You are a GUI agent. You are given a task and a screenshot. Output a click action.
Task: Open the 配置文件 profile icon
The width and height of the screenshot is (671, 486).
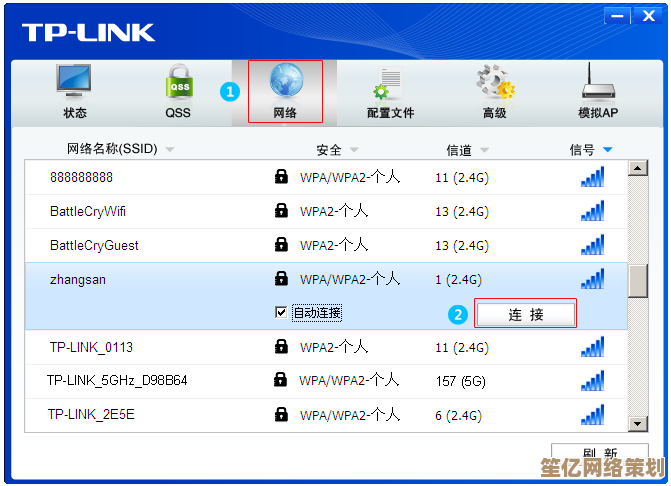point(389,82)
